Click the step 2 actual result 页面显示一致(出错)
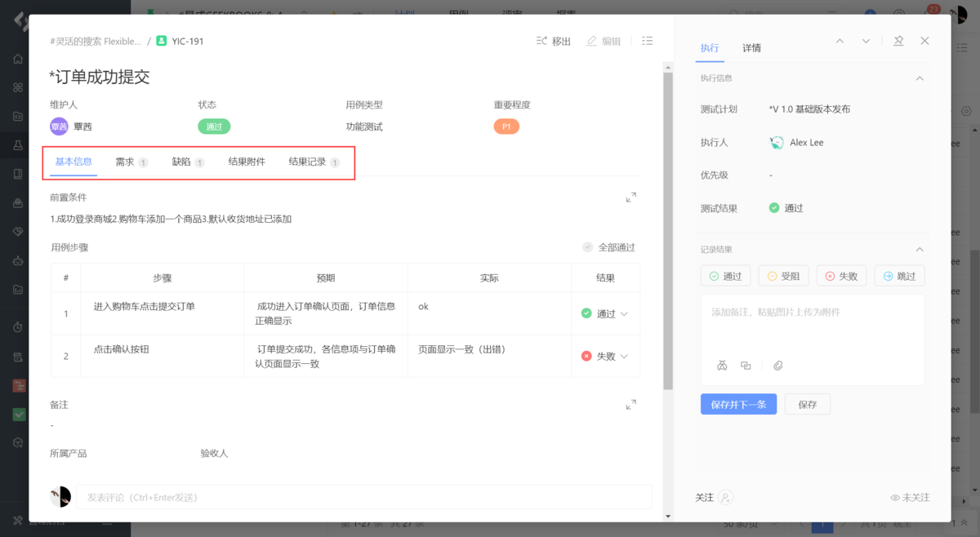 click(461, 349)
